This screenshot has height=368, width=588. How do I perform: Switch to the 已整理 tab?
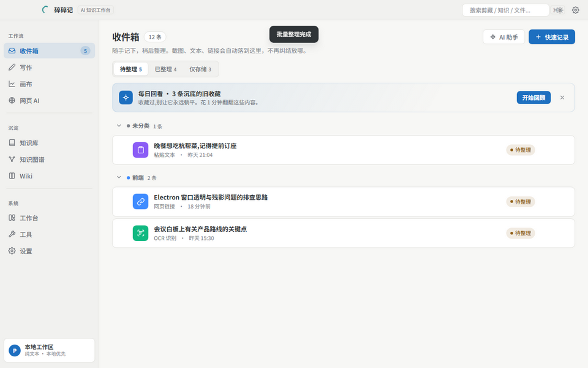point(166,69)
